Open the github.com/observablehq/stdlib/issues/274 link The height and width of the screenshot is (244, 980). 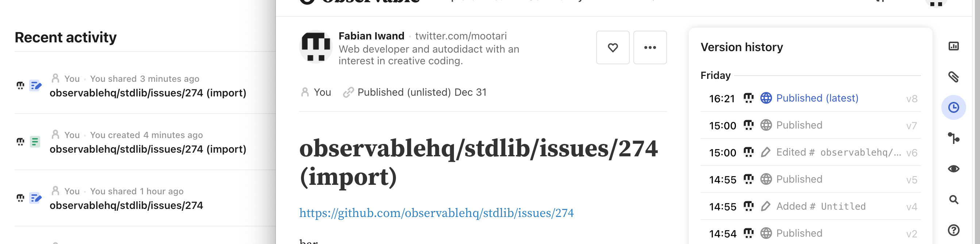pos(436,213)
